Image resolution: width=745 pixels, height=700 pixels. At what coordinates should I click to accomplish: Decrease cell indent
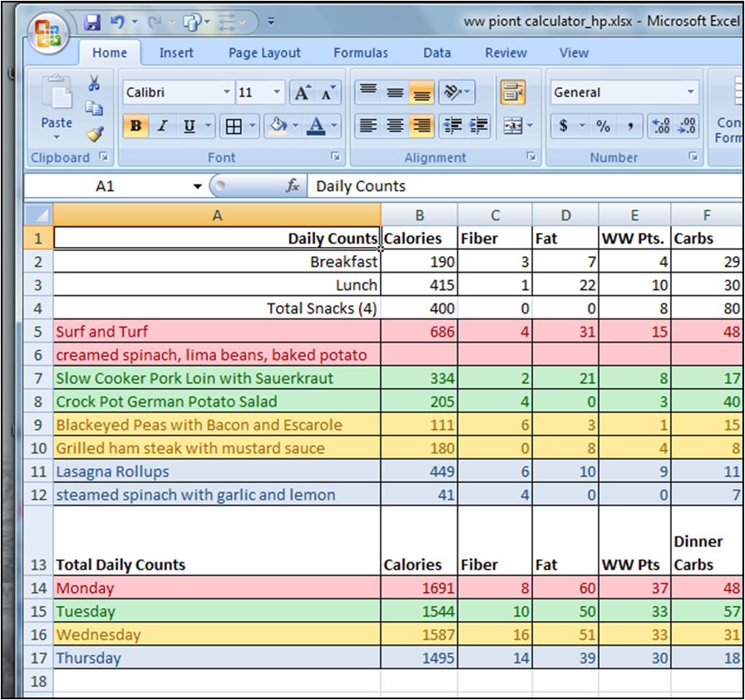click(x=452, y=126)
